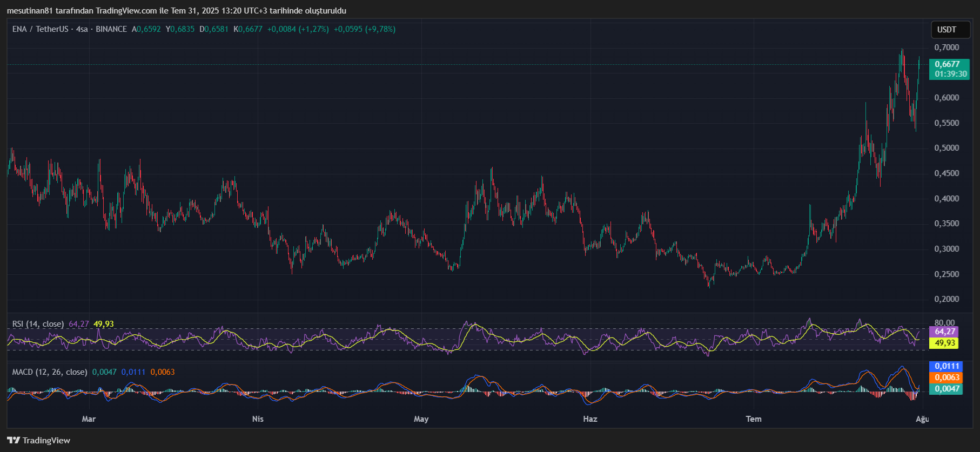This screenshot has height=452, width=980.
Task: Click the RSI legend value 64,27
Action: [x=79, y=324]
